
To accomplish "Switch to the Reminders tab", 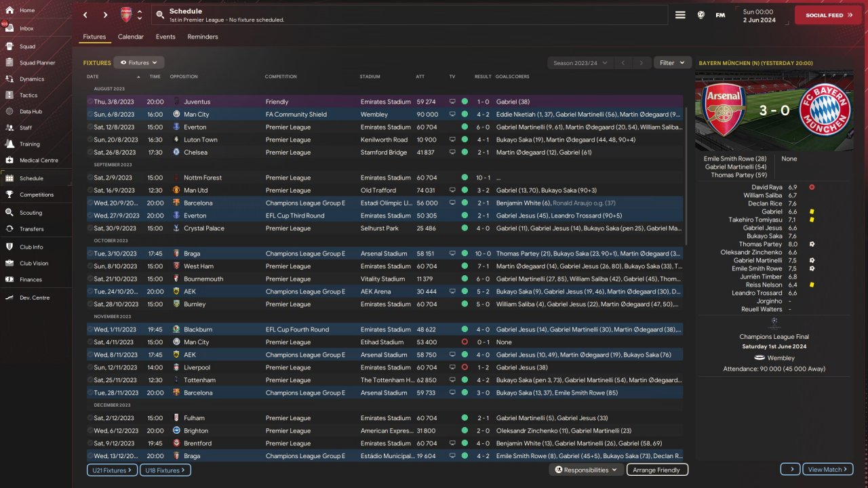I will (203, 37).
